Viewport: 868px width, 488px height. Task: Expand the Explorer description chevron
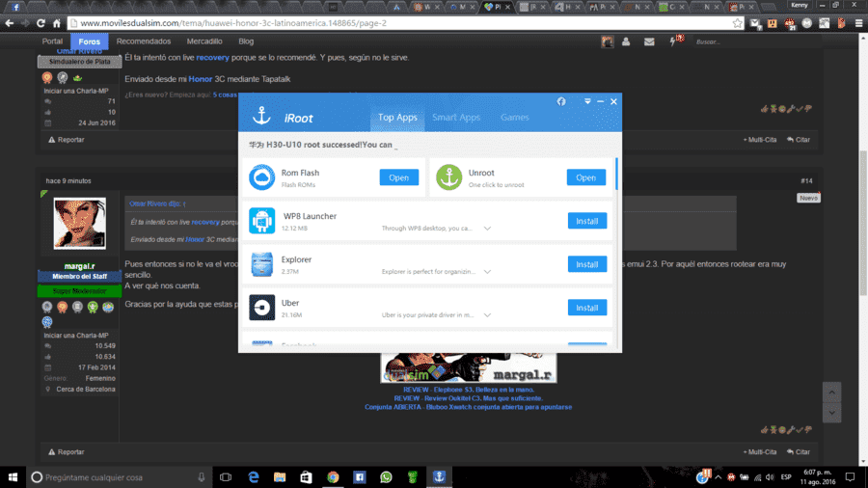point(487,272)
